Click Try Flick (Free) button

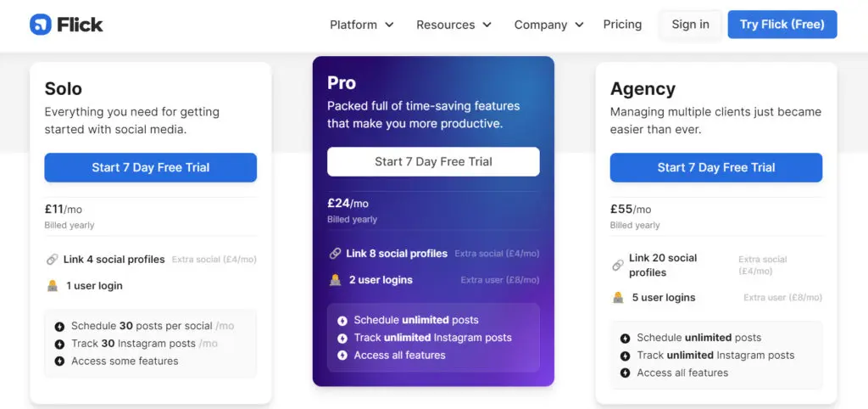point(782,25)
